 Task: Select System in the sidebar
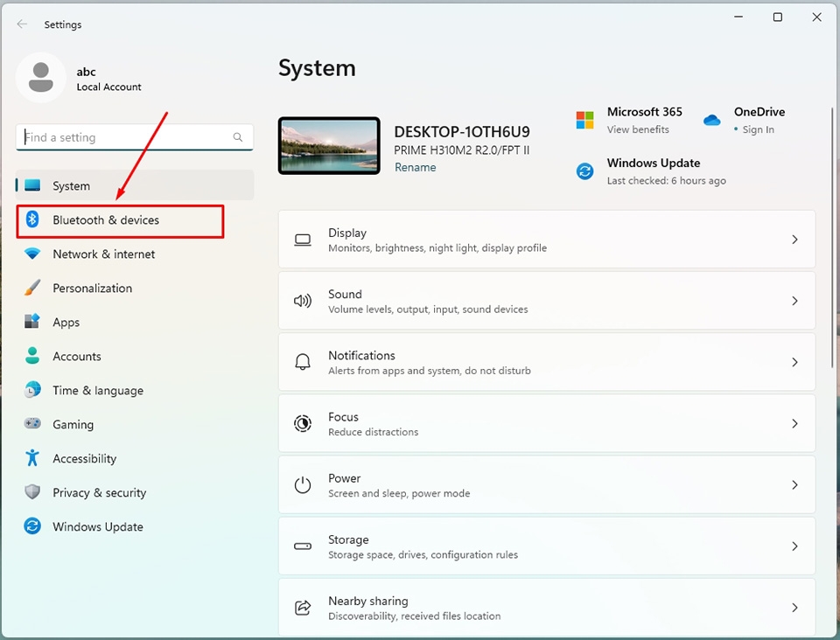(x=135, y=185)
